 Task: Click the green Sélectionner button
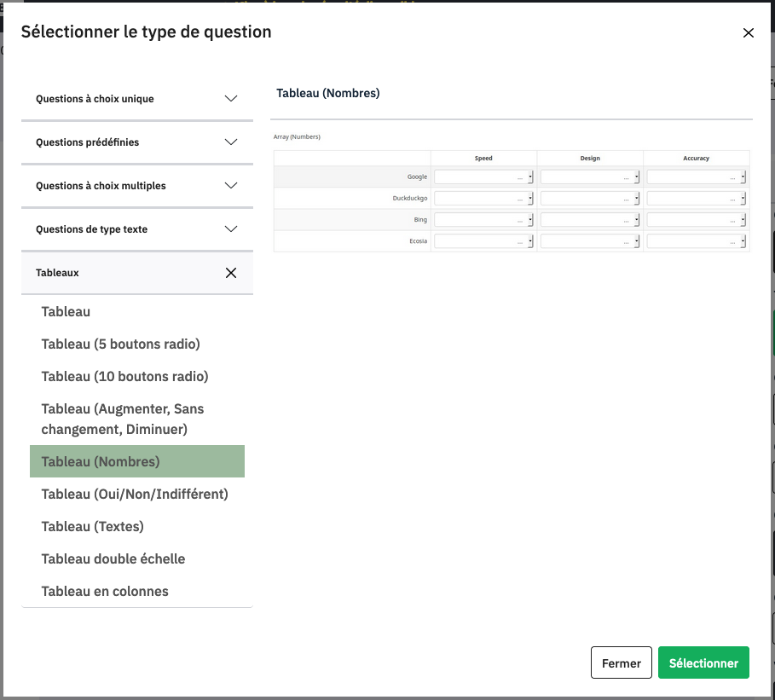point(703,663)
